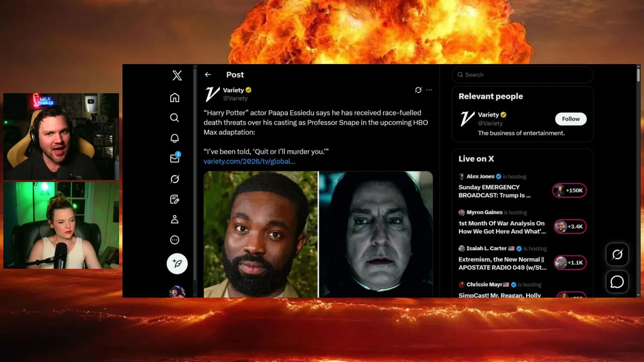Open Profile person icon
Image resolution: width=644 pixels, height=362 pixels.
pos(175,220)
